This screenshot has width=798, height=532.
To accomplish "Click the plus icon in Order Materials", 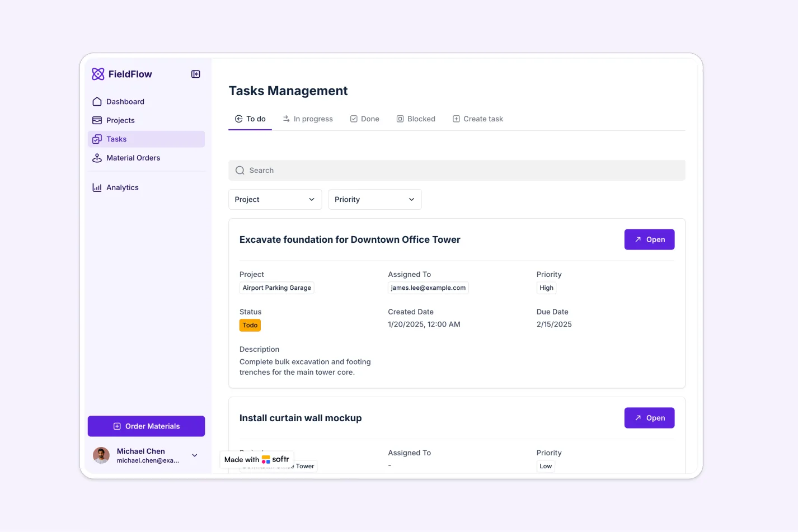I will (x=117, y=426).
